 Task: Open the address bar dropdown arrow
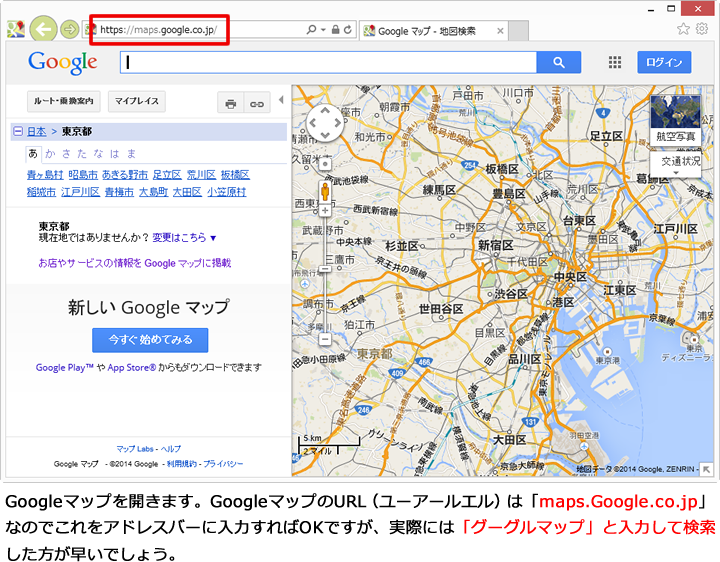323,30
